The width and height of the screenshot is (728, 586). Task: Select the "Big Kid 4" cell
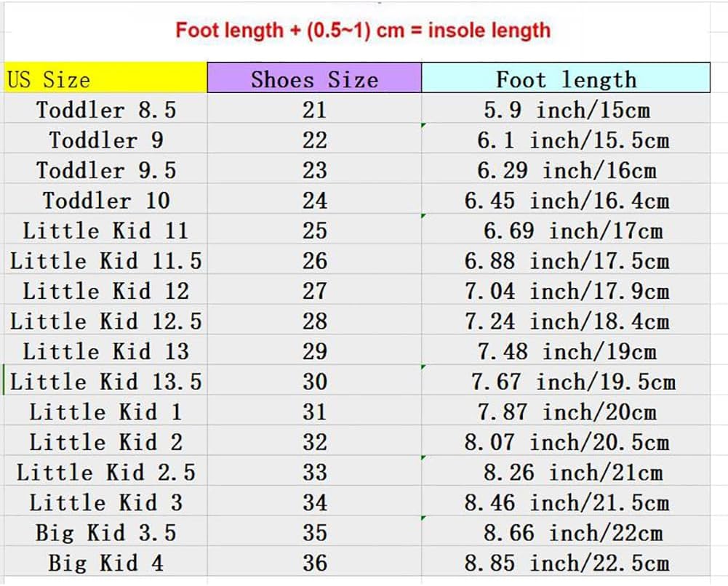(106, 563)
